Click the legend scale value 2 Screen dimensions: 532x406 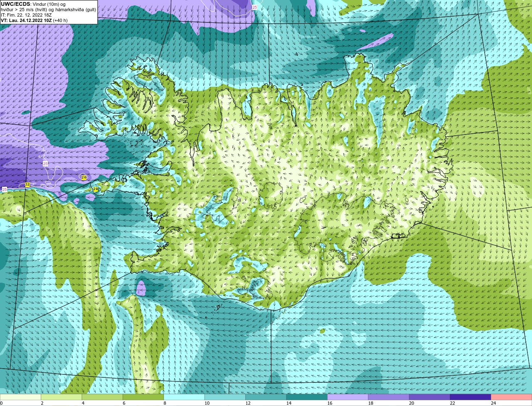pyautogui.click(x=42, y=403)
